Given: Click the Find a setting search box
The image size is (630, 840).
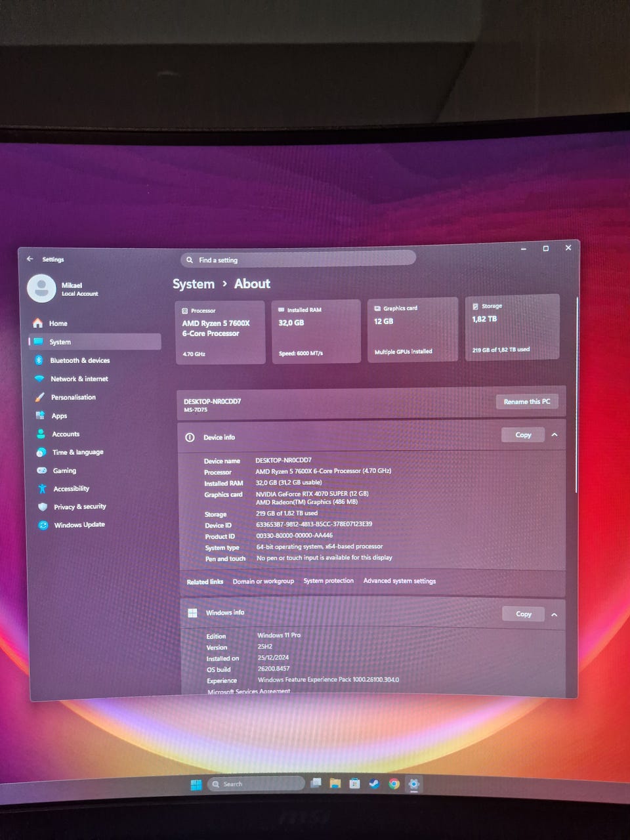Looking at the screenshot, I should click(298, 259).
